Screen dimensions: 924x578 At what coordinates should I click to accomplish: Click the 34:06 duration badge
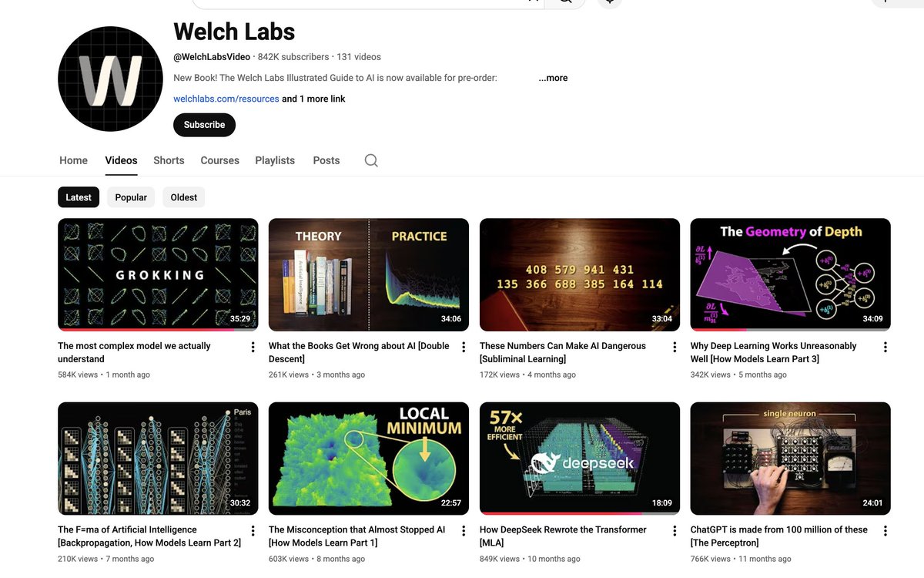pos(451,319)
